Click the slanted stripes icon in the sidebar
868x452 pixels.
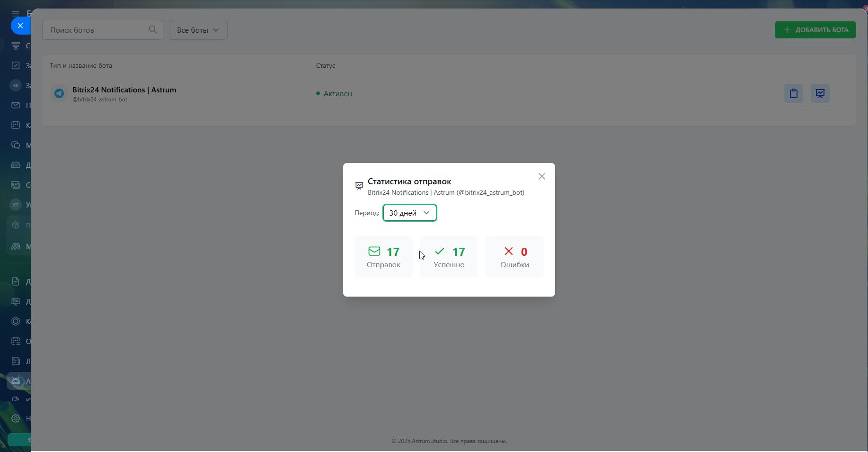tap(16, 246)
